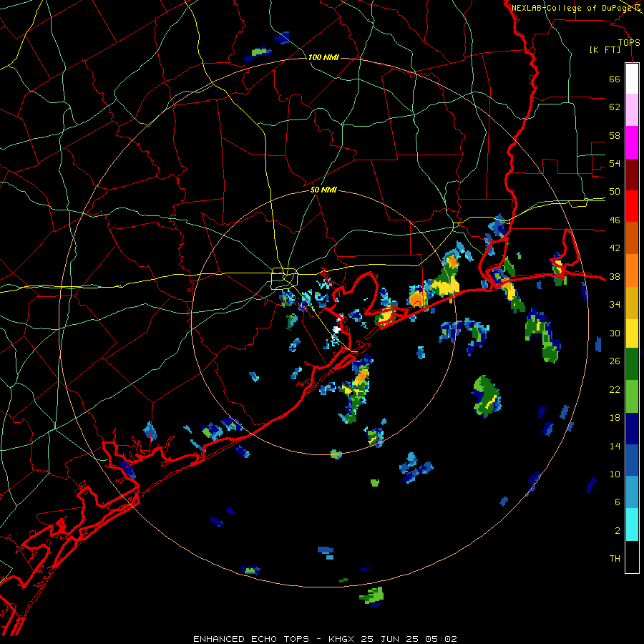The image size is (644, 644).
Task: Click the light pink legend swatch
Action: tap(632, 109)
